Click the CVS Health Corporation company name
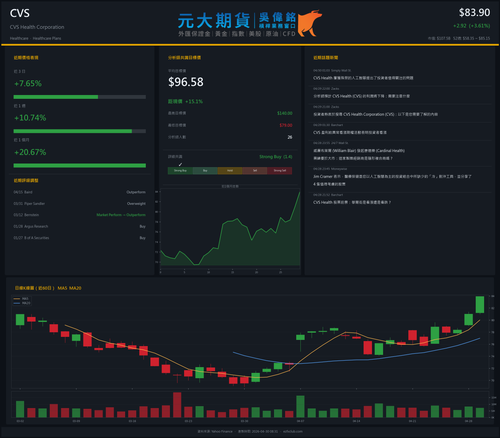 pyautogui.click(x=37, y=27)
